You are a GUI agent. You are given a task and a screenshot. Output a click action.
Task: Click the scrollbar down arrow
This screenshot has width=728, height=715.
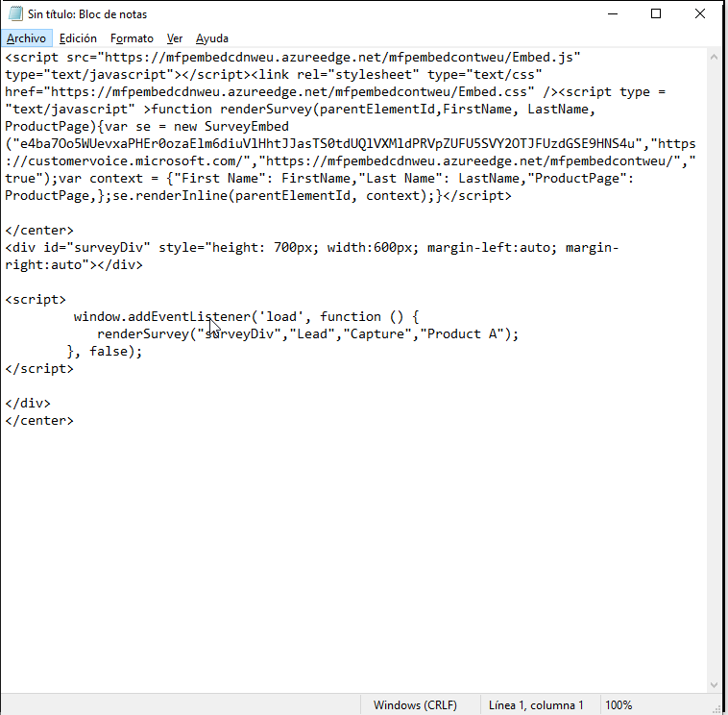(x=714, y=685)
